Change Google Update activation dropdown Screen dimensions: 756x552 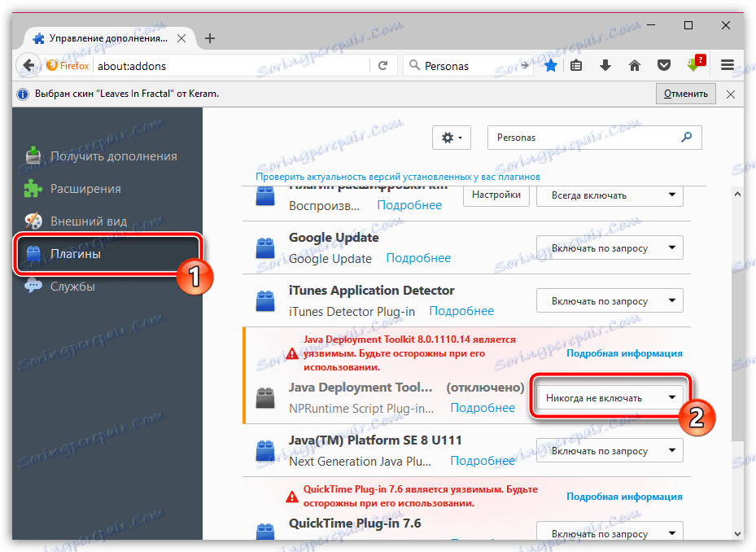(609, 248)
